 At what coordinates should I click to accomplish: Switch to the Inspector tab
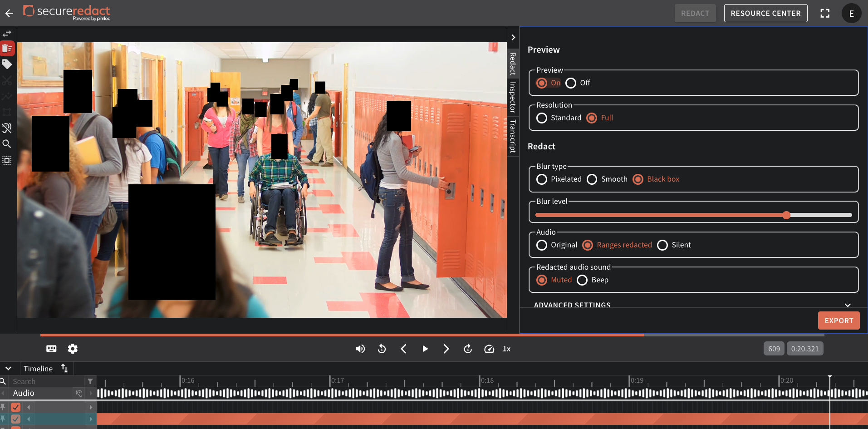click(513, 97)
